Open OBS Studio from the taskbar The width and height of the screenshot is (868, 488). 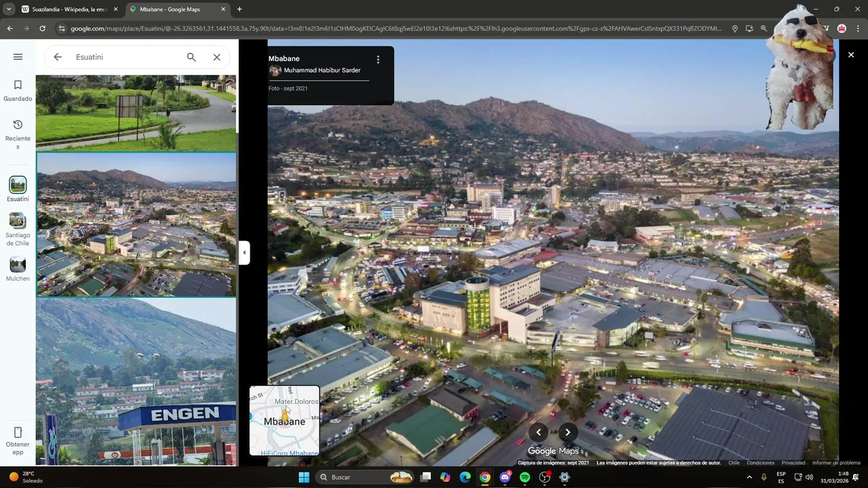[x=545, y=477]
